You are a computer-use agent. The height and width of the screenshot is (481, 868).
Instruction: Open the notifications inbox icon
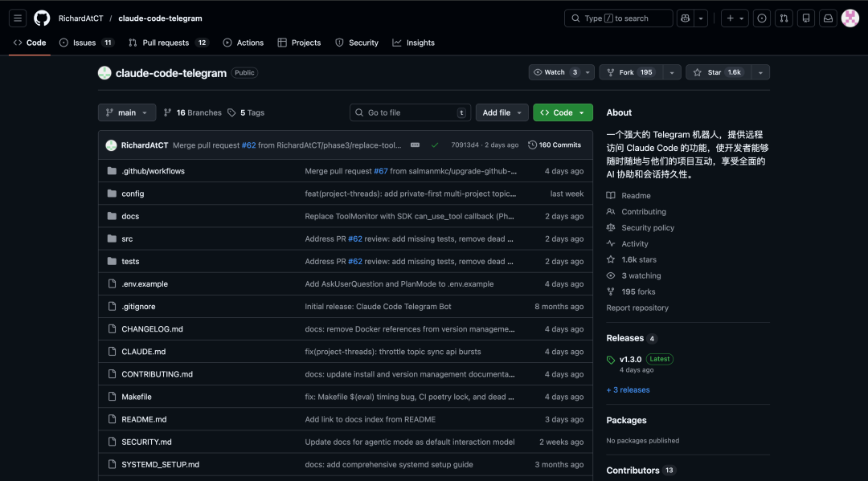coord(828,18)
